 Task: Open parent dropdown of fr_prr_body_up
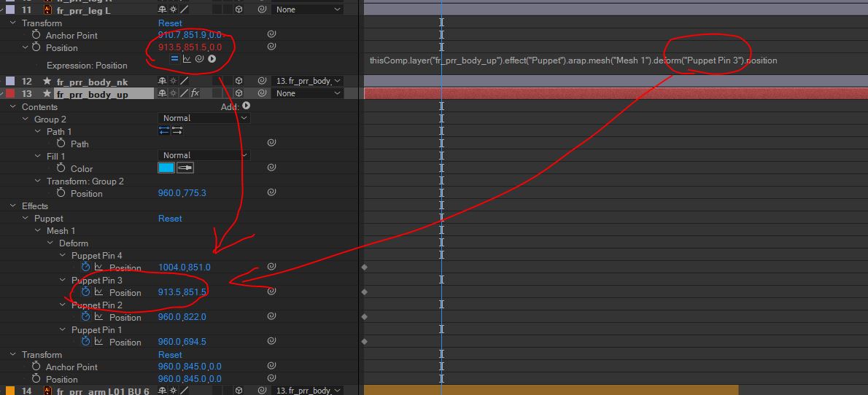tap(306, 93)
